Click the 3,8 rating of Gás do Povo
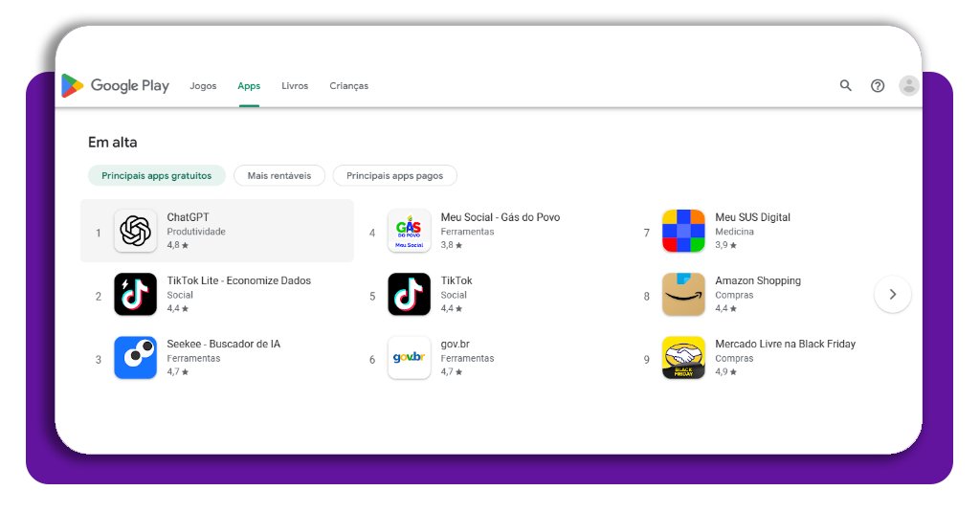Screen dimensions: 980x513 tap(452, 245)
